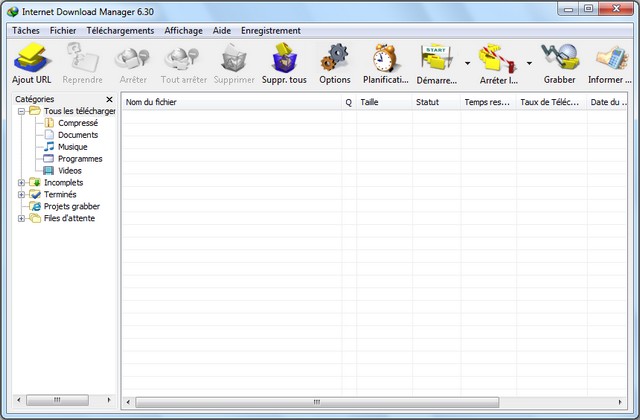Screen dimensions: 640x420
Task: Click the Ajout URL toolbar icon
Action: point(31,58)
